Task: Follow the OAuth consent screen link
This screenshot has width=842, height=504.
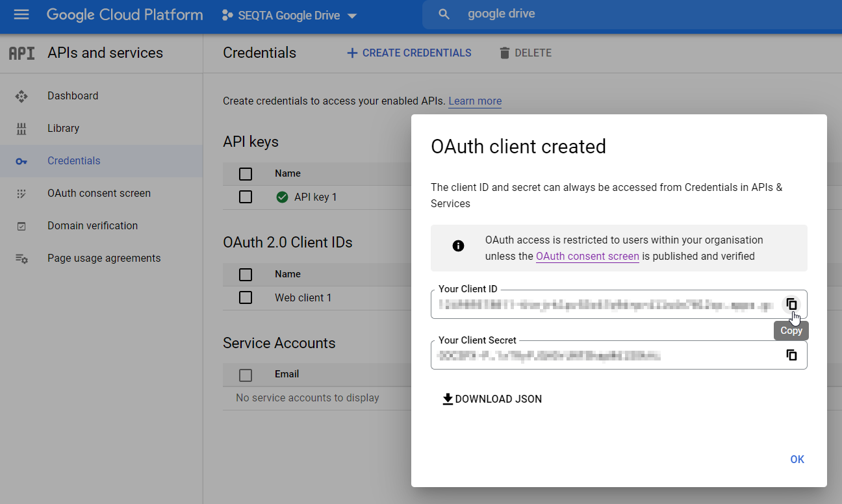Action: [x=587, y=257]
